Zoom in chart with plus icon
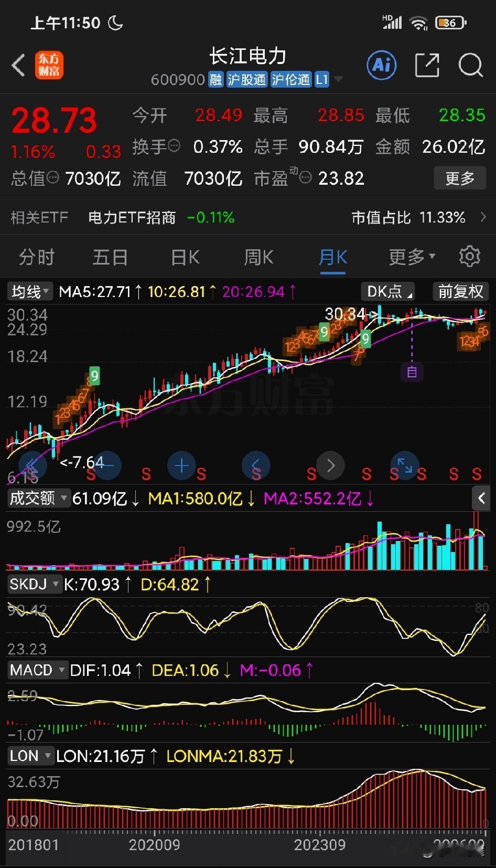This screenshot has width=496, height=868. (181, 465)
